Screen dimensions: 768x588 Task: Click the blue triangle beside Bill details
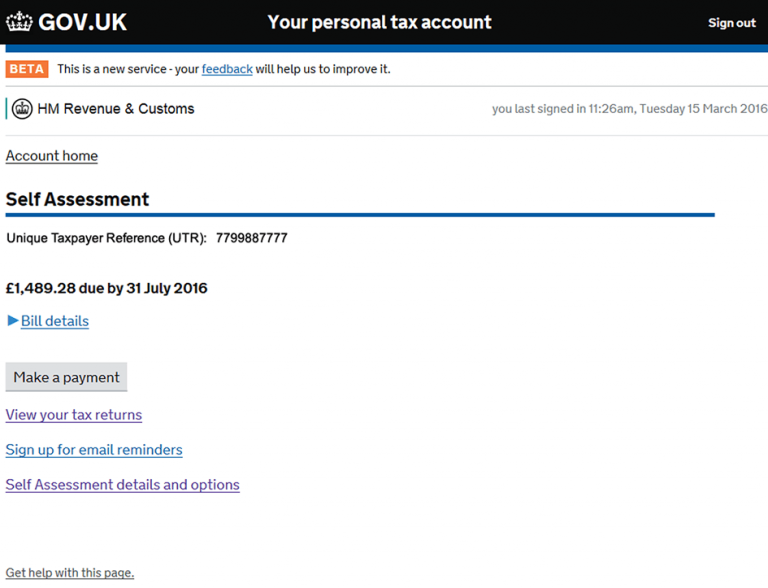[13, 320]
